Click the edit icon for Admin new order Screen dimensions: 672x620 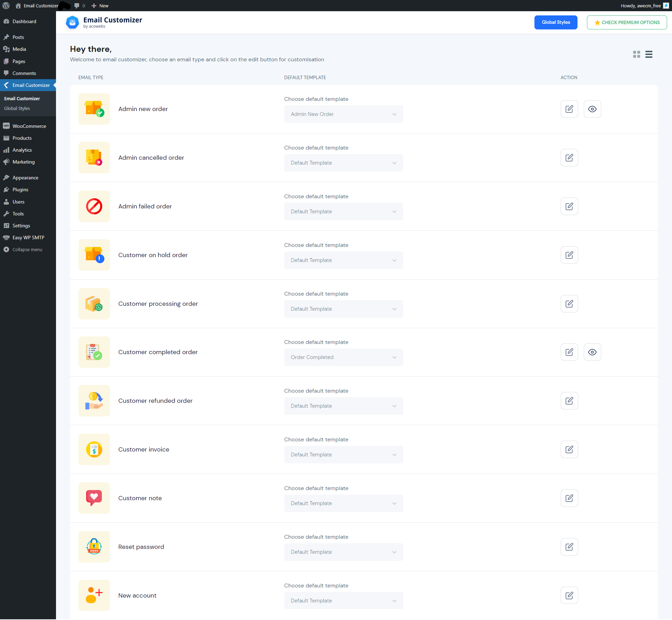[569, 109]
